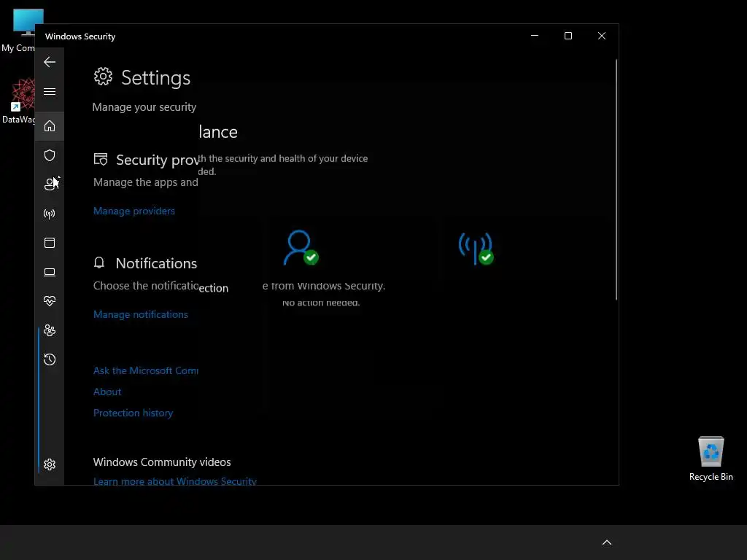Click the Notifications bell icon
Image resolution: width=747 pixels, height=560 pixels.
99,262
